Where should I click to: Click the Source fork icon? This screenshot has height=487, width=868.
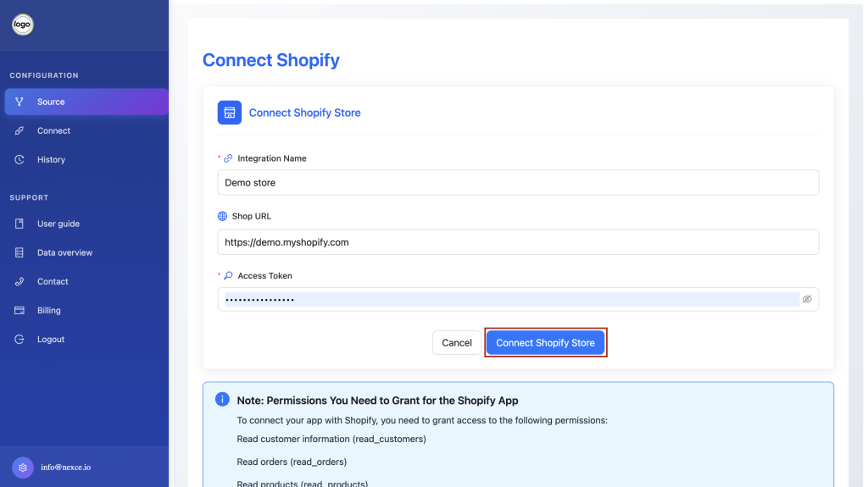19,102
